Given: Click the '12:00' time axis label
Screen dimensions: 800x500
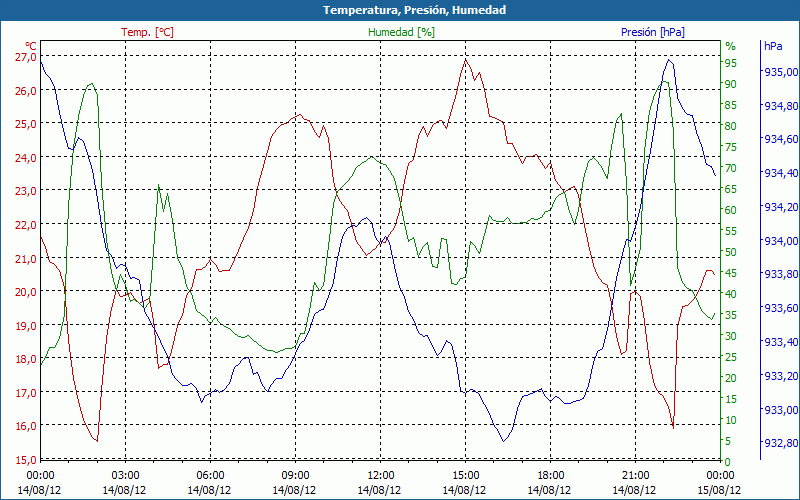Looking at the screenshot, I should coord(380,476).
